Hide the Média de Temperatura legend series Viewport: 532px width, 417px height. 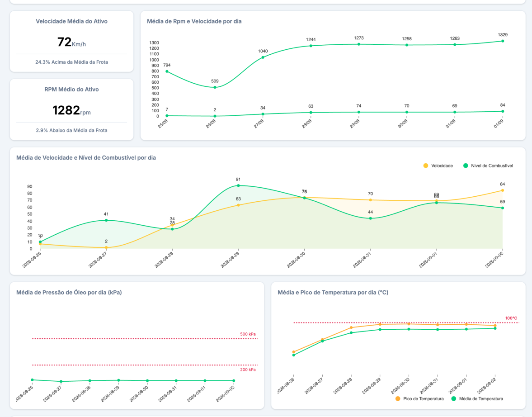pos(477,398)
